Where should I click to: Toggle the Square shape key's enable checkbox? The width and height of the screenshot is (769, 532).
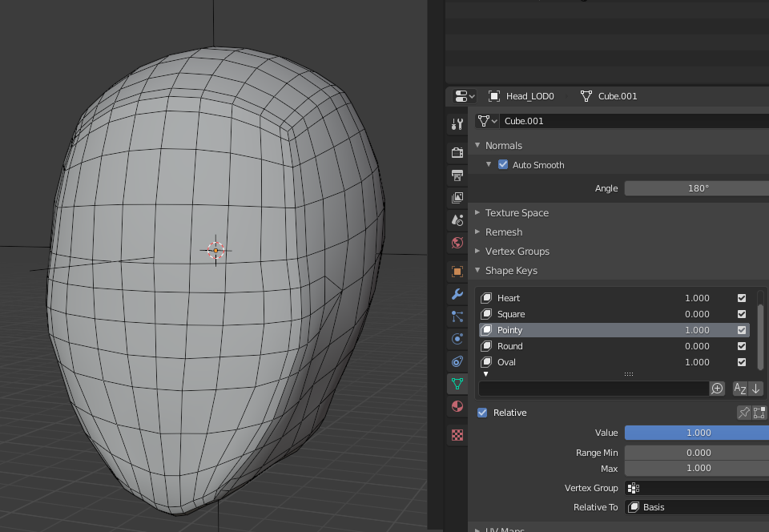(741, 314)
